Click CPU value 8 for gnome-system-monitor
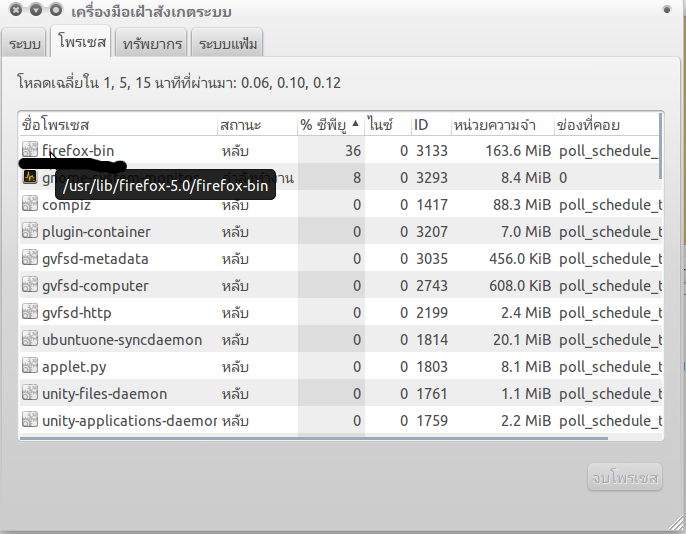Image resolution: width=686 pixels, height=534 pixels. tap(357, 178)
